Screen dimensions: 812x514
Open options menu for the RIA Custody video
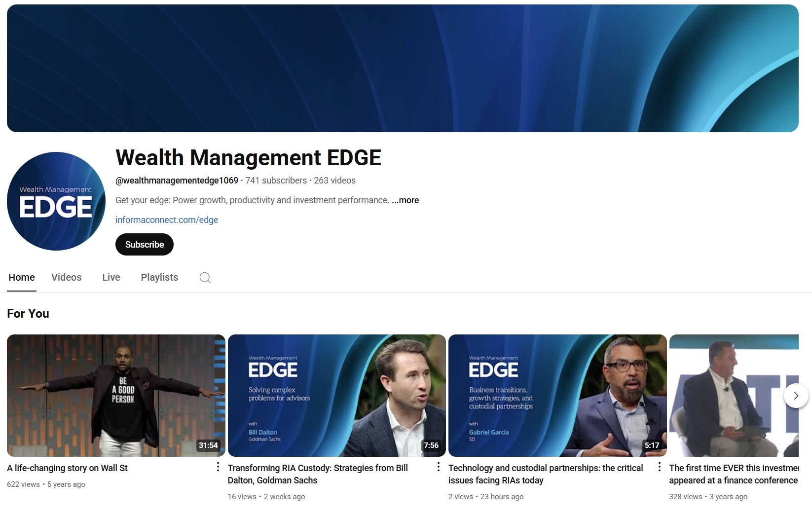pos(438,466)
